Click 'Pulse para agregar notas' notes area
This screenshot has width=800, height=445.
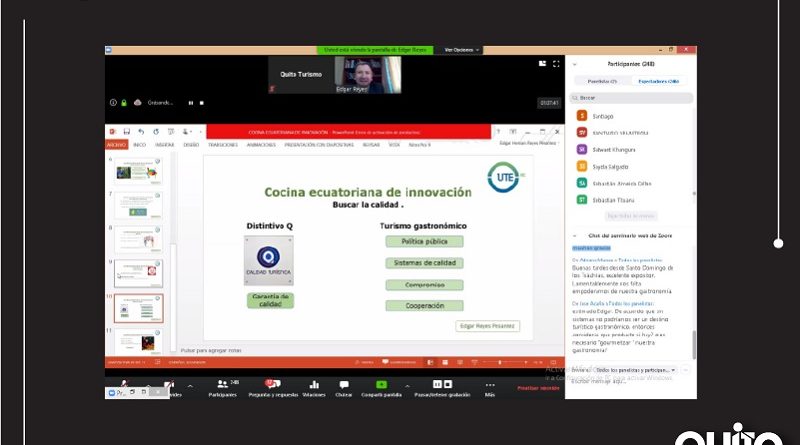(211, 351)
